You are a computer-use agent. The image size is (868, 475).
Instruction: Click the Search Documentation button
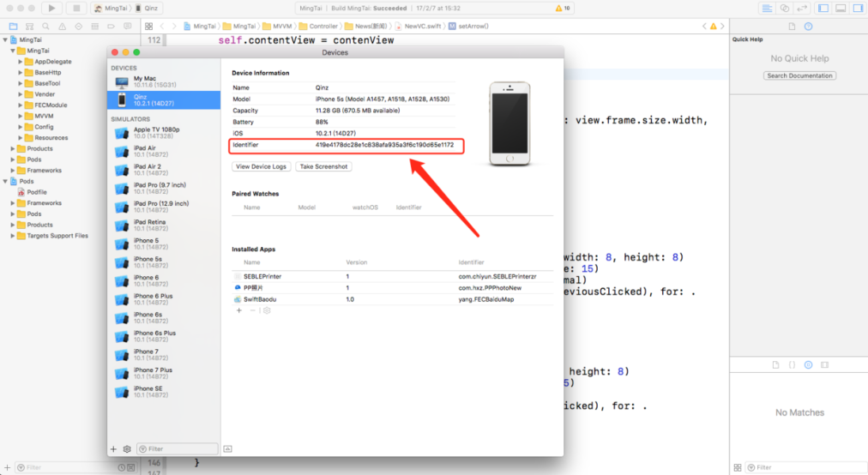800,75
